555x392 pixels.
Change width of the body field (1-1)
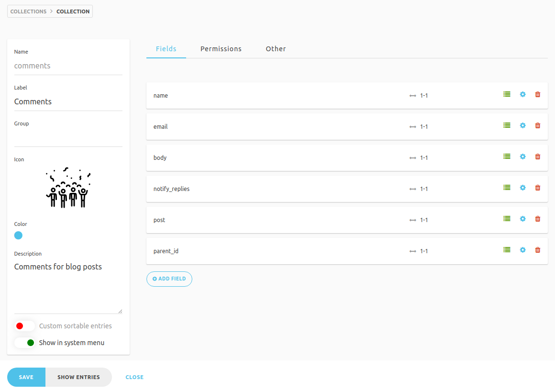(419, 158)
